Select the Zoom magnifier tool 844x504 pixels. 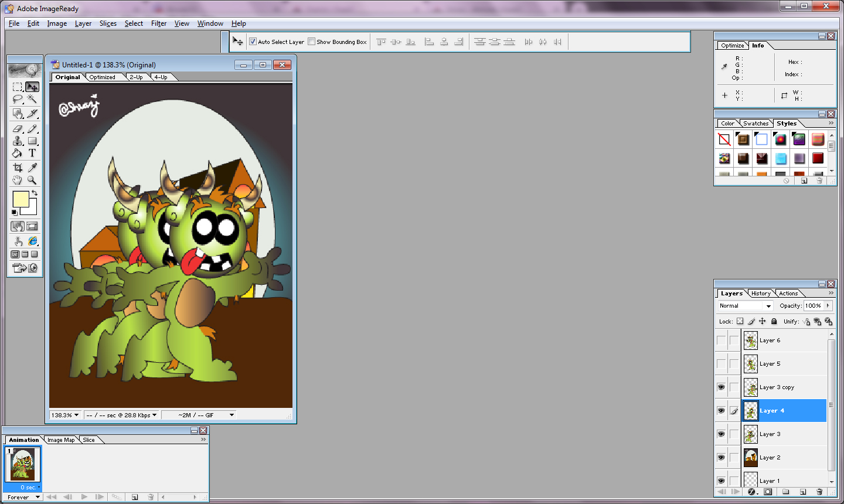(32, 180)
